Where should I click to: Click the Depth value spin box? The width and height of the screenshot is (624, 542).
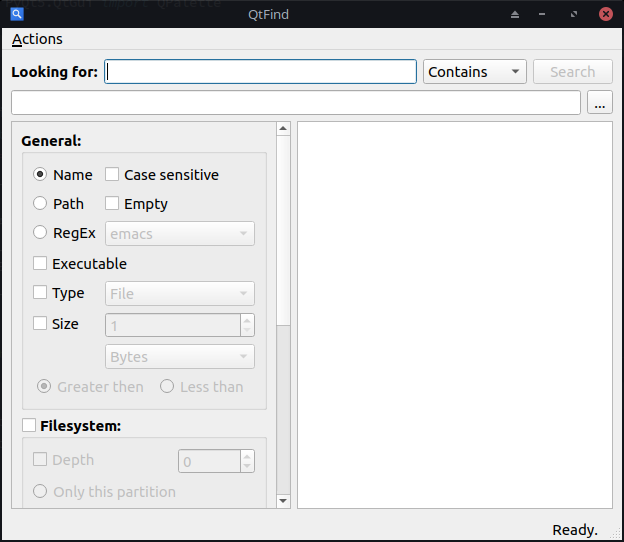tap(209, 461)
